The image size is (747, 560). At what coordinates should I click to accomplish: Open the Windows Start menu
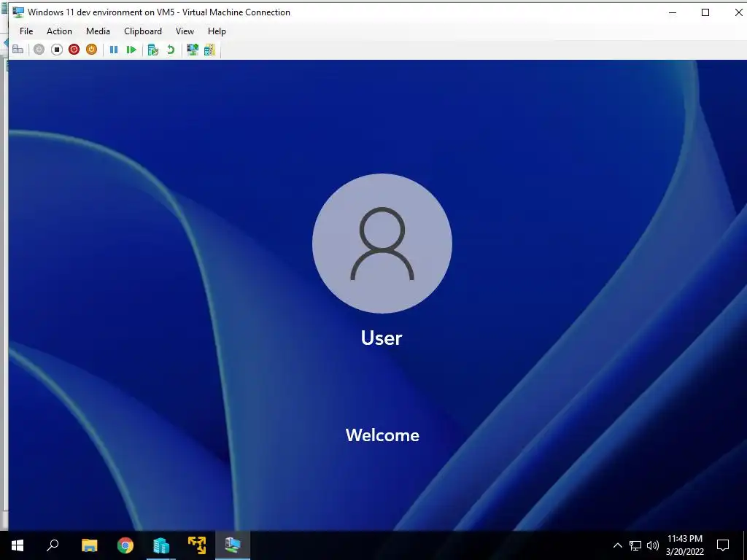click(x=18, y=545)
